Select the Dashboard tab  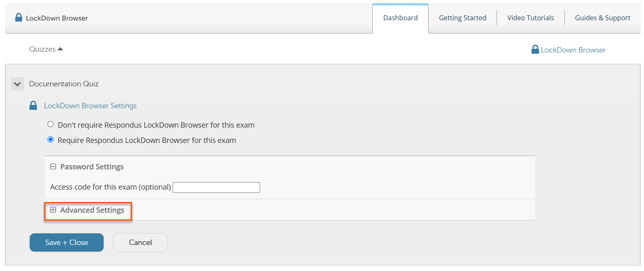pos(400,18)
